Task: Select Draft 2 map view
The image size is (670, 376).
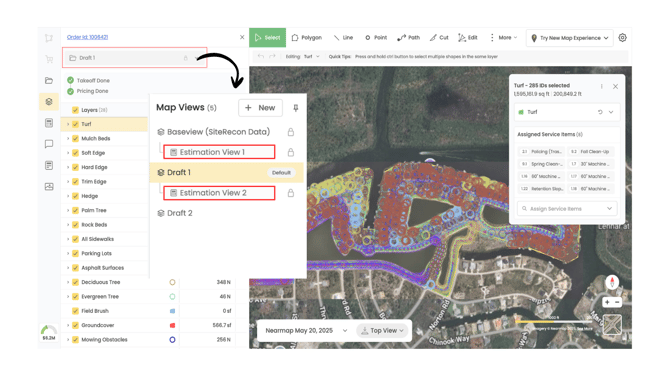Action: click(175, 213)
